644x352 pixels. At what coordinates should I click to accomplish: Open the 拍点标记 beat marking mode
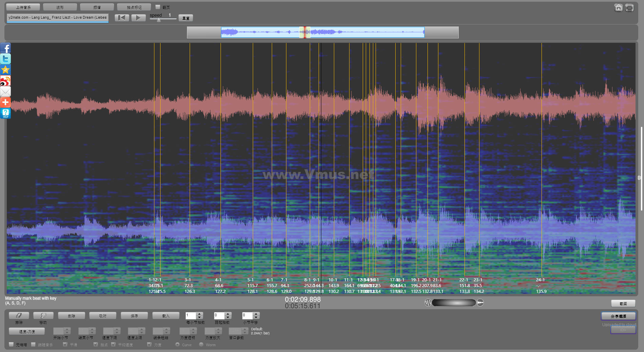134,7
